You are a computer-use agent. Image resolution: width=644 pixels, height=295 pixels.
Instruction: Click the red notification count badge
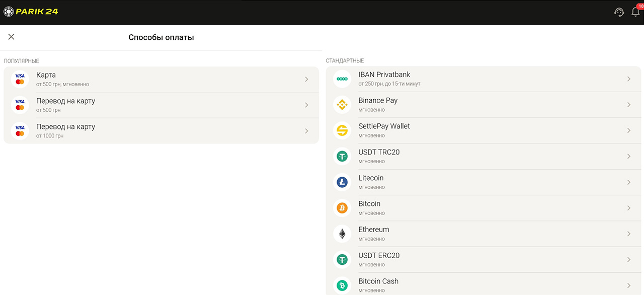(640, 6)
